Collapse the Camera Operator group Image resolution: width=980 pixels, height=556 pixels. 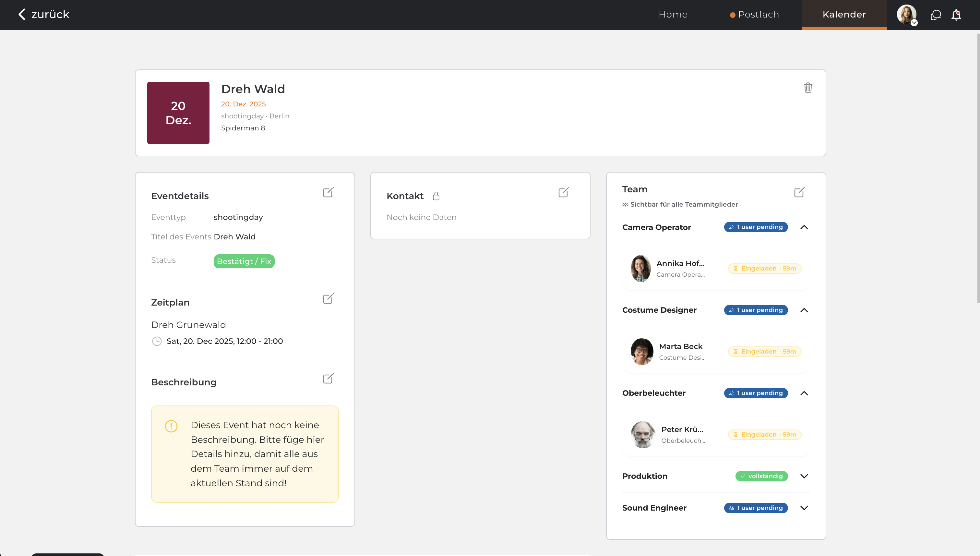point(804,227)
